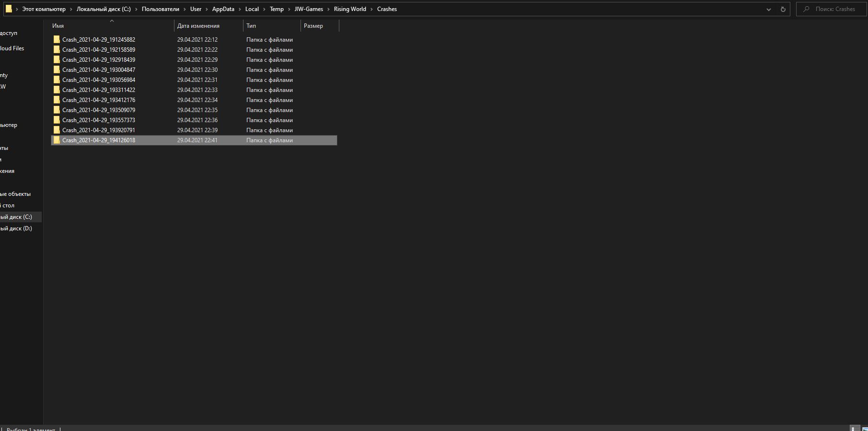Select Локальный диск (D:) in sidebar
This screenshot has height=431, width=868.
tap(16, 228)
